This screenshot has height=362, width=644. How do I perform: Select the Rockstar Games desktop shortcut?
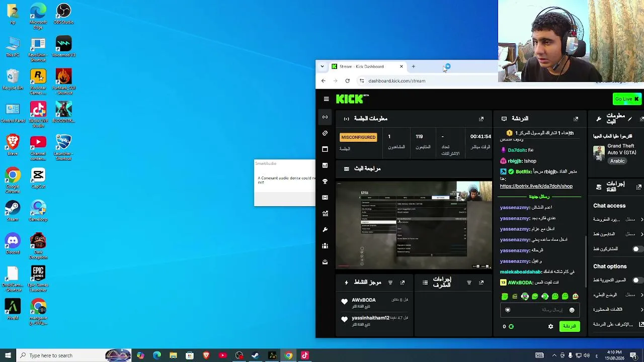click(38, 82)
